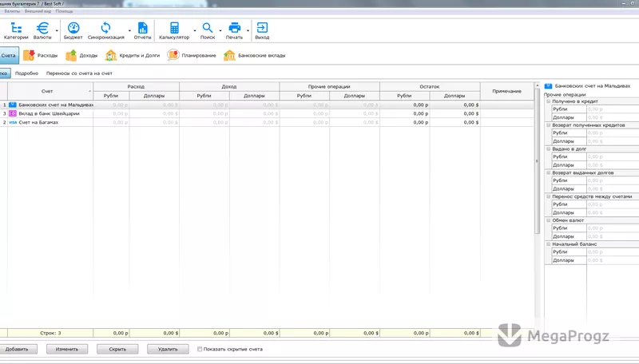Select the Вклад в банк Швейцарии row

[x=267, y=113]
